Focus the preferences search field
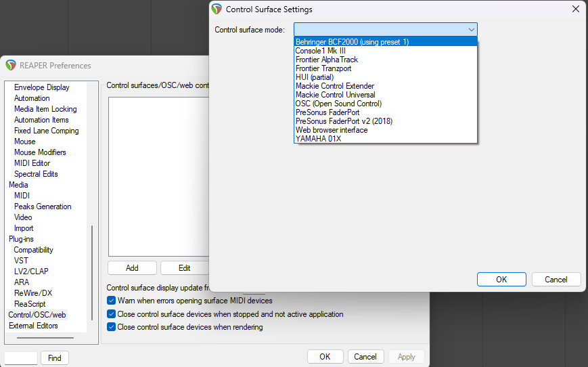This screenshot has width=588, height=367. tap(21, 358)
